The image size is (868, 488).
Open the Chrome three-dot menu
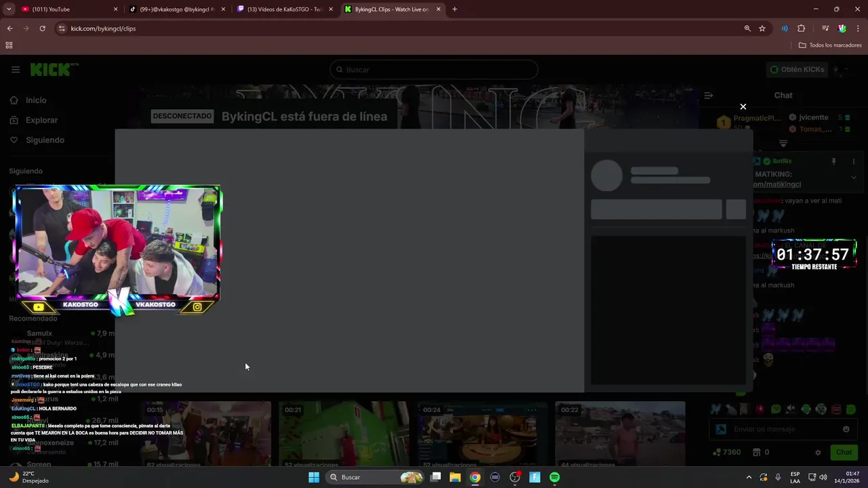(x=858, y=28)
